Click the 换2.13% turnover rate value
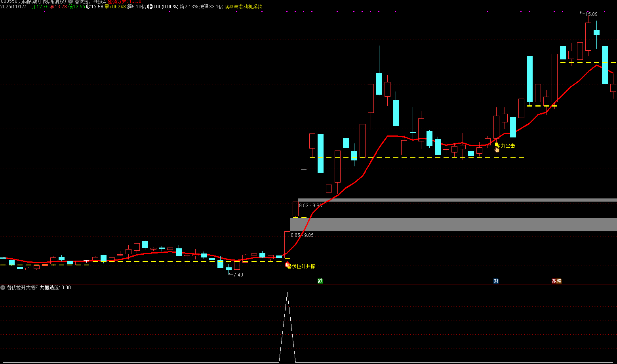617x364 pixels. pos(189,7)
